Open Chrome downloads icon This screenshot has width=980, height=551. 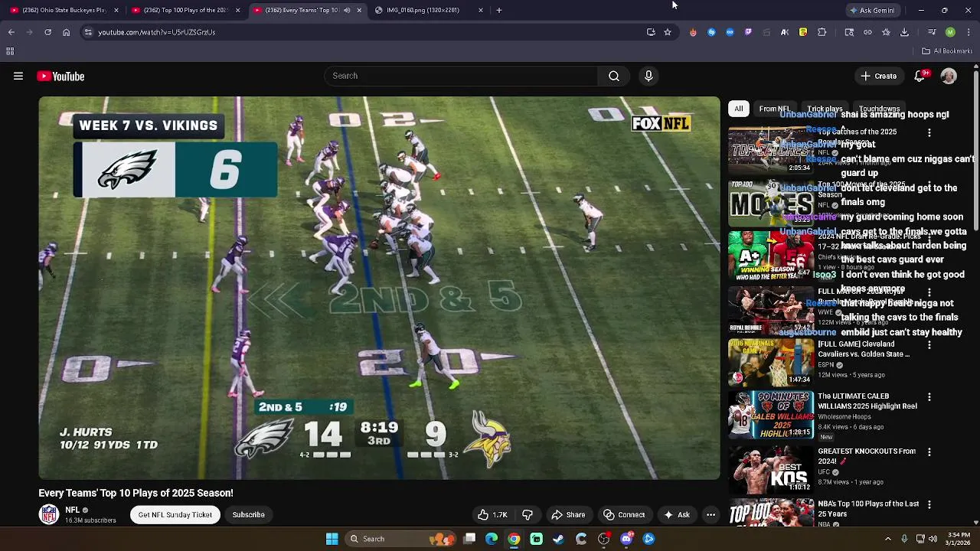pos(904,32)
